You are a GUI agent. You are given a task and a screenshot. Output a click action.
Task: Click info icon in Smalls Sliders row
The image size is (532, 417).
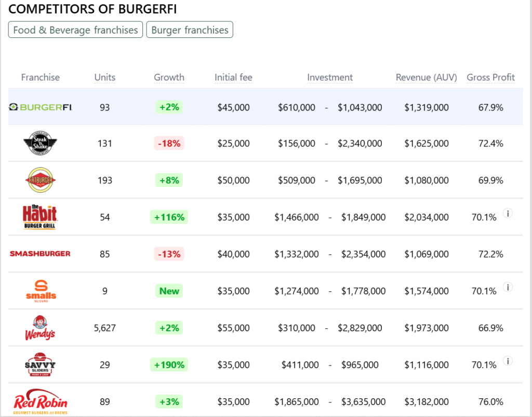[x=508, y=288]
